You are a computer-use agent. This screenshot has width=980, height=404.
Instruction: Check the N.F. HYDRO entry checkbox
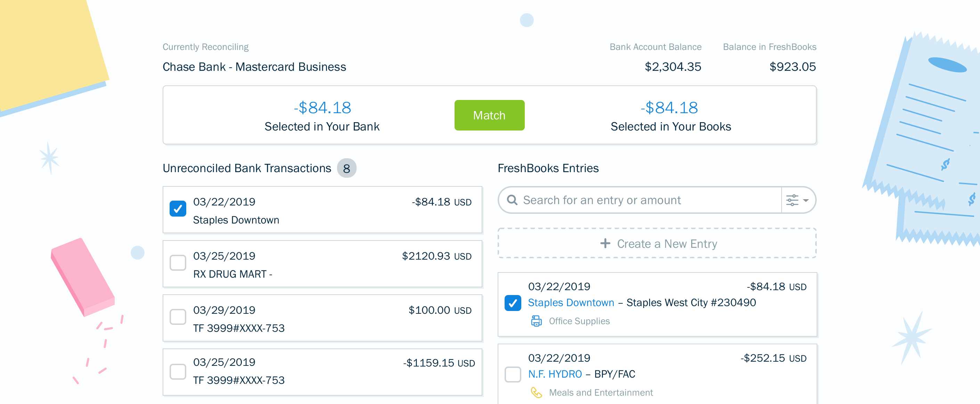tap(513, 374)
